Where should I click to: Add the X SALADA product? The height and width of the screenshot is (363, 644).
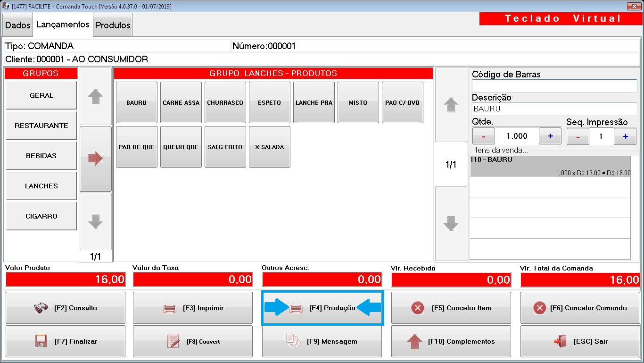tap(270, 147)
